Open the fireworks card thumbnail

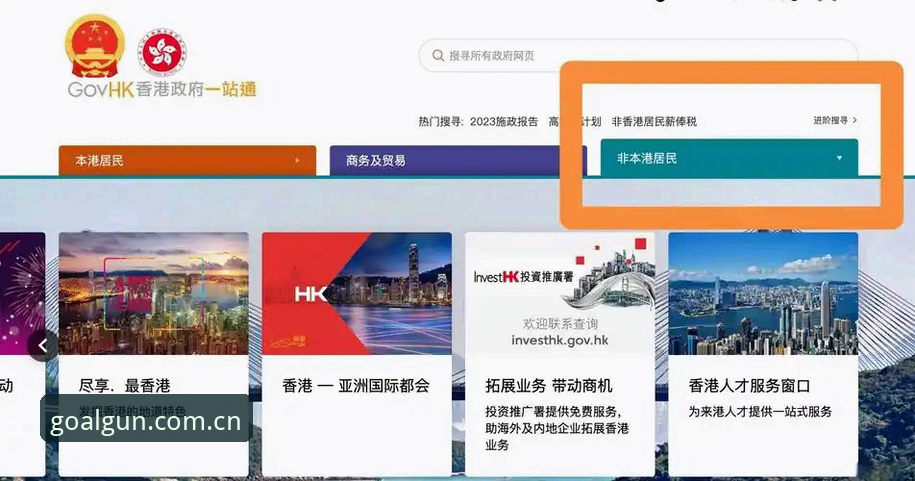(22, 294)
